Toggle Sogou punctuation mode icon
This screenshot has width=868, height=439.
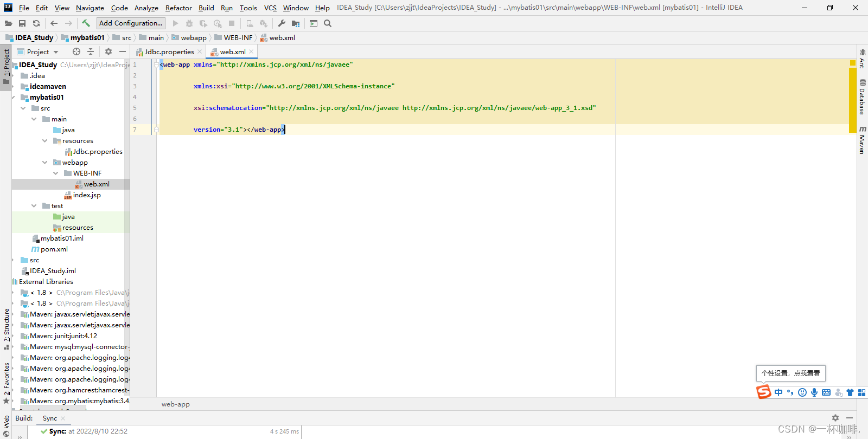pyautogui.click(x=790, y=392)
